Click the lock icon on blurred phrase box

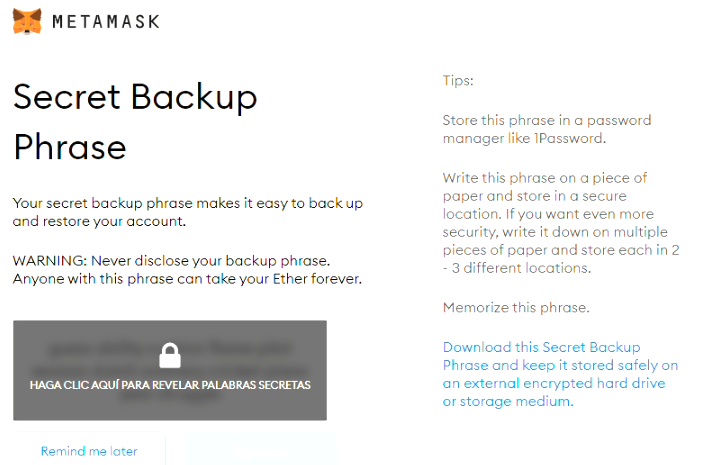coord(170,356)
